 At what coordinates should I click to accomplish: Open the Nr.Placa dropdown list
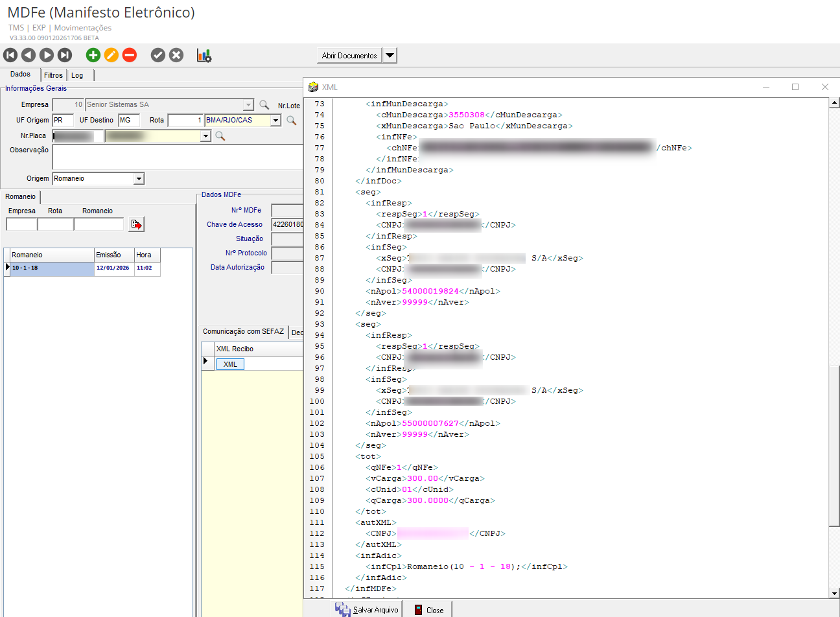(205, 136)
